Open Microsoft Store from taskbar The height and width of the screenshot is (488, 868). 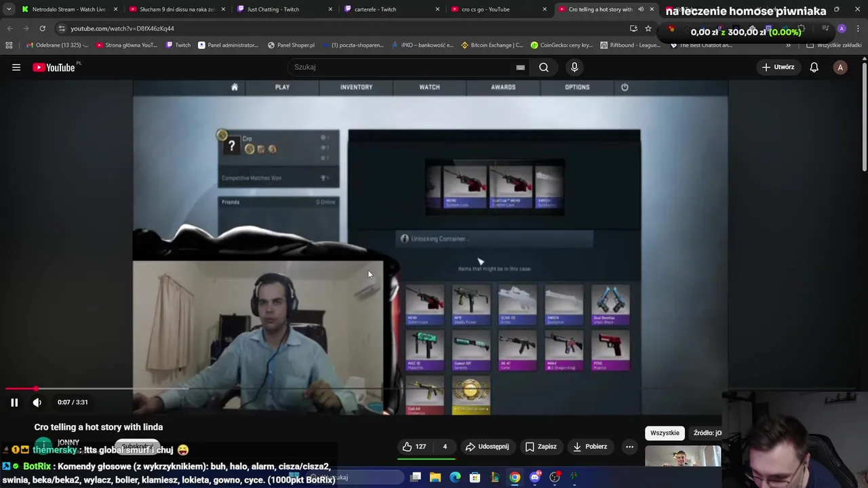475,477
